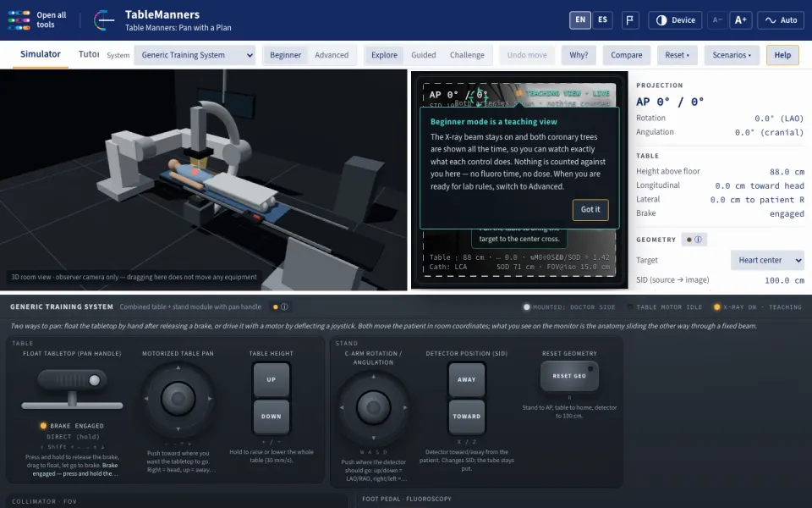Click table height UP button
This screenshot has width=812, height=508.
272,379
